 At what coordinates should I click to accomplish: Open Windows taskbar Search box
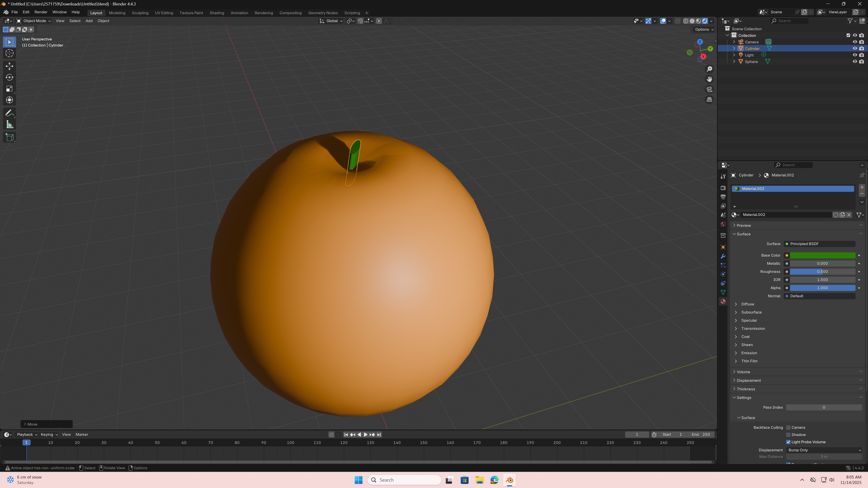pyautogui.click(x=404, y=480)
